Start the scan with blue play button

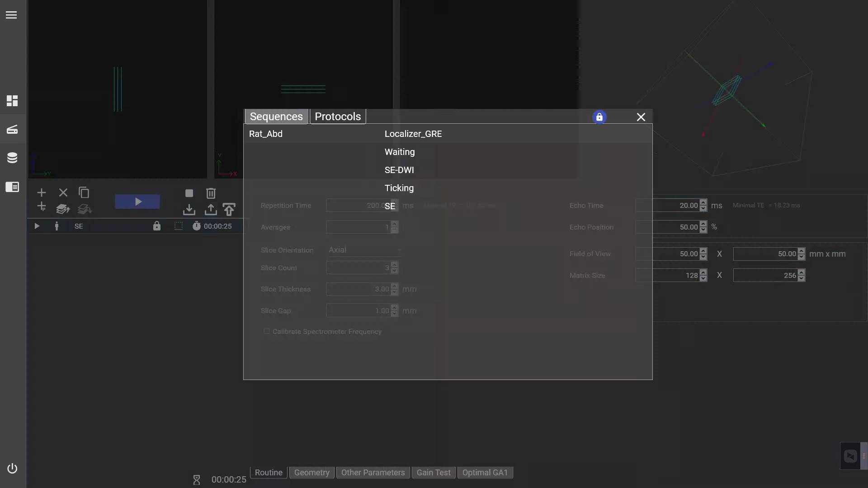[x=137, y=202]
